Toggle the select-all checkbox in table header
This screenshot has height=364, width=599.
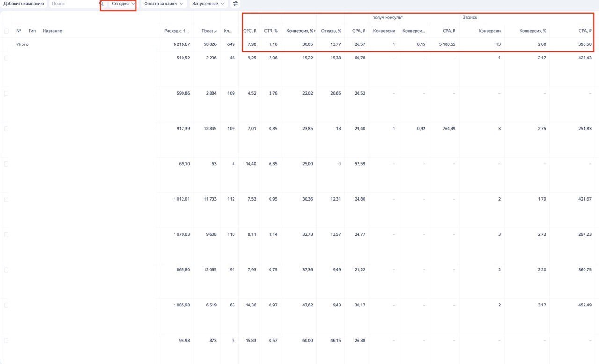coord(6,31)
